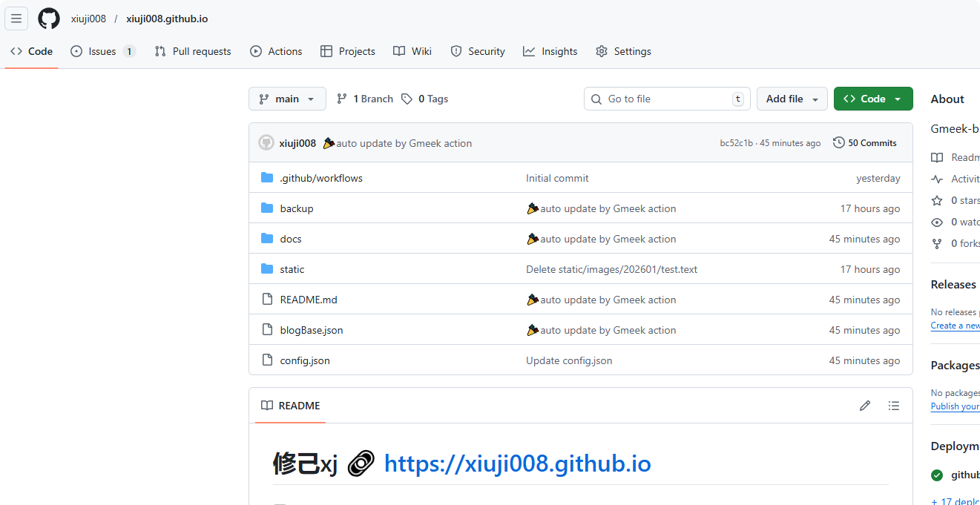The height and width of the screenshot is (505, 980).
Task: Open the .github/workflows folder icon
Action: 268,178
